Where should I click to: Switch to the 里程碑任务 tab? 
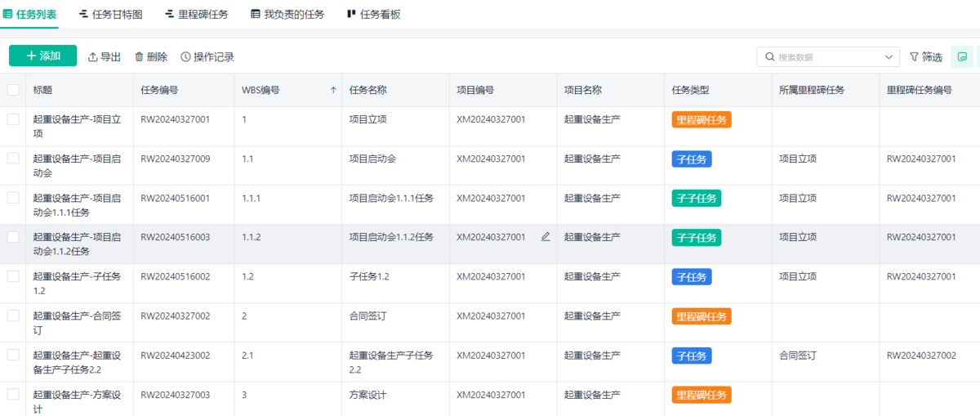coord(197,14)
